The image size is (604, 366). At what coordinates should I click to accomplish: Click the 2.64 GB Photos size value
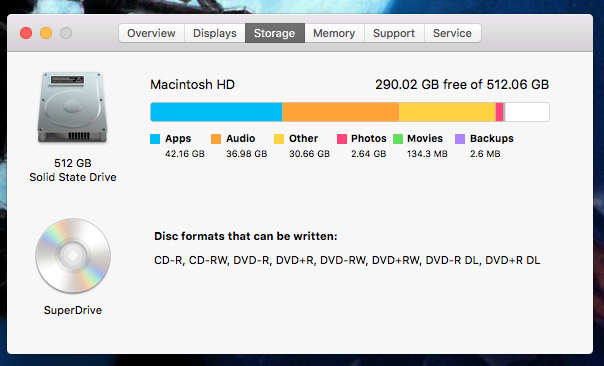[369, 154]
